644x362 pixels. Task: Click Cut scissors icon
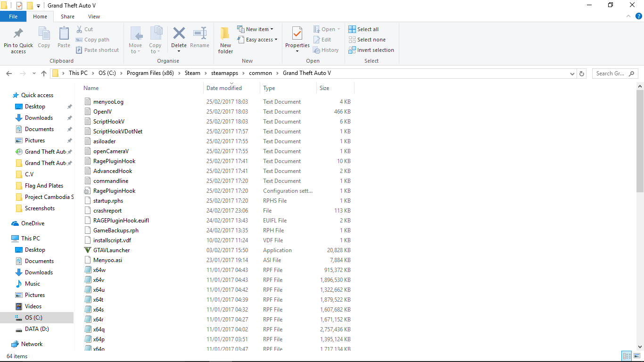point(79,29)
